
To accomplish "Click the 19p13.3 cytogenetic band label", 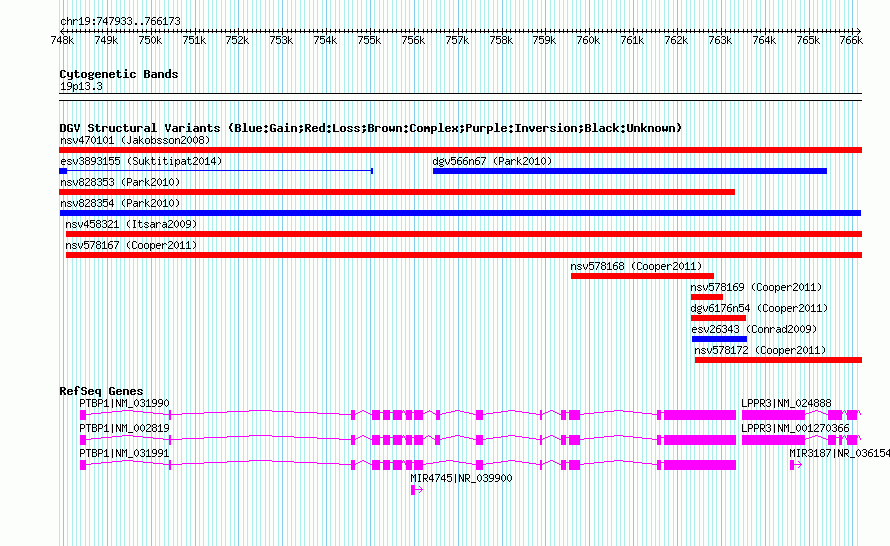I will pos(81,86).
